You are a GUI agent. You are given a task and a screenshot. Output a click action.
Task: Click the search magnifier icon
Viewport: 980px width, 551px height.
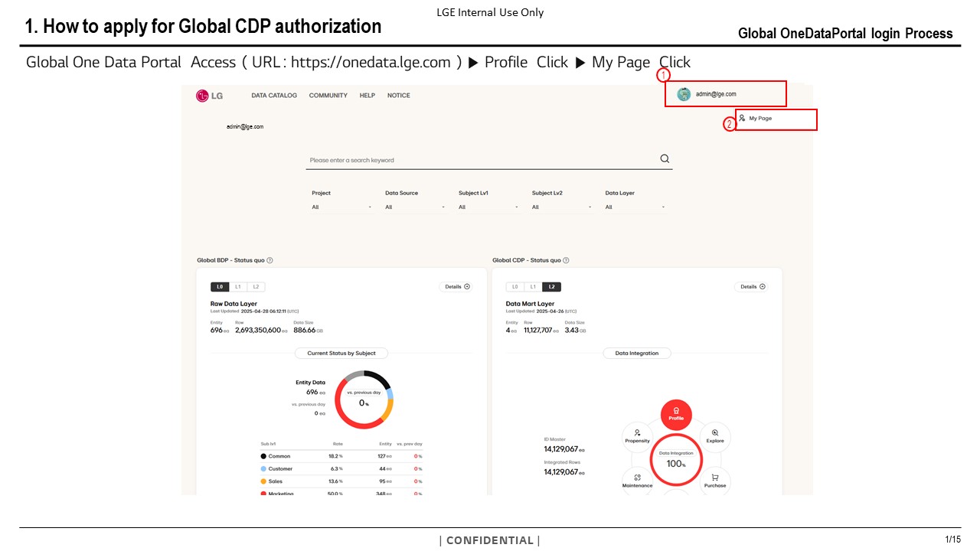coord(665,159)
